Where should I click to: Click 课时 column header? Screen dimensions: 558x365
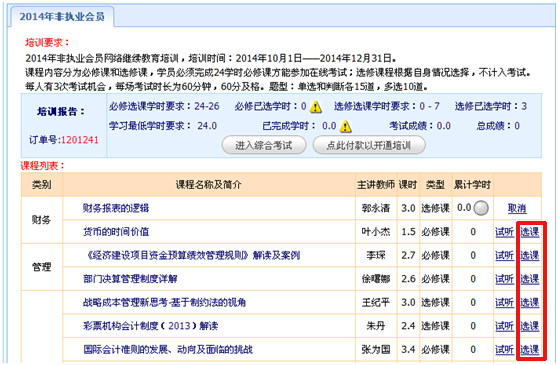[407, 185]
